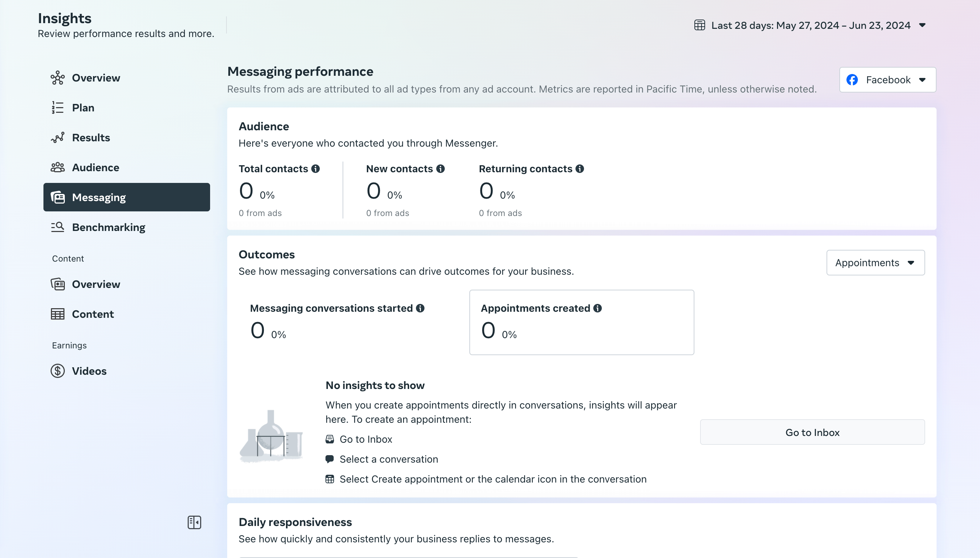Screen dimensions: 980x558
Task: Click info icon beside Messaging conversations started
Action: pos(420,308)
